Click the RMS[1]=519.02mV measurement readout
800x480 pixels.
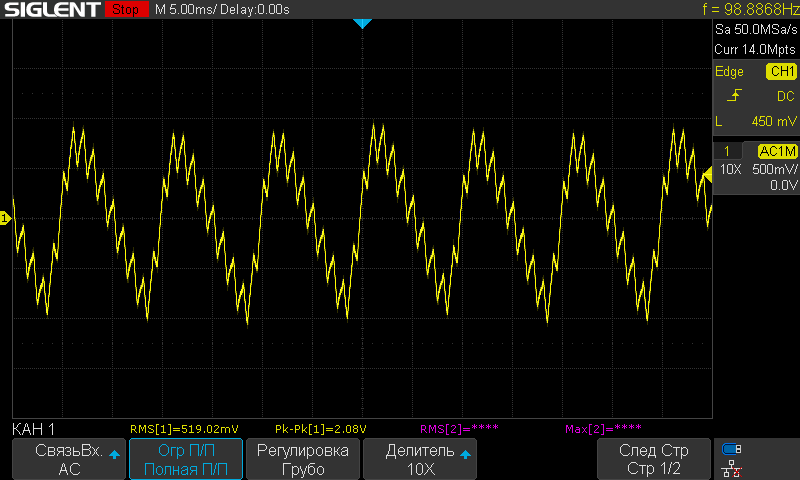[x=185, y=429]
